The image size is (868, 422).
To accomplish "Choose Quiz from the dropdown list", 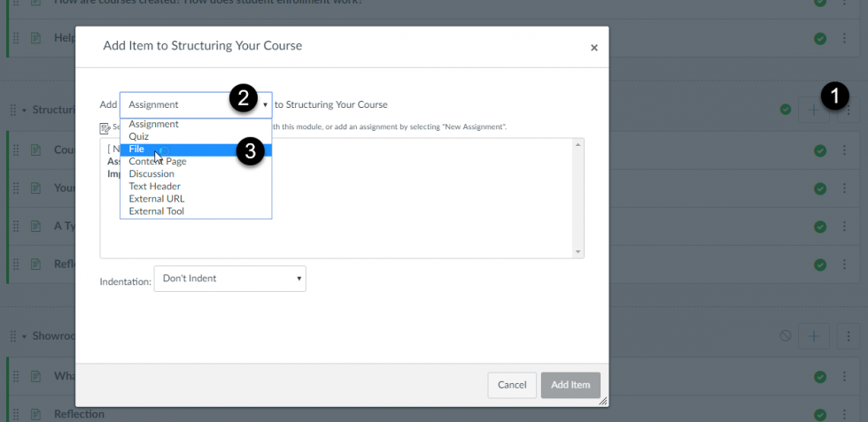I will (196, 136).
